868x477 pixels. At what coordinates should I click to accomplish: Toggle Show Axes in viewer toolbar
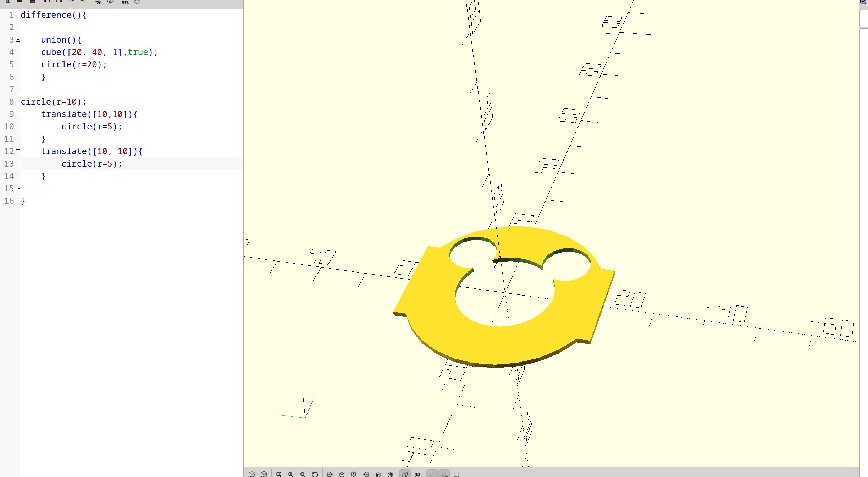click(x=432, y=474)
